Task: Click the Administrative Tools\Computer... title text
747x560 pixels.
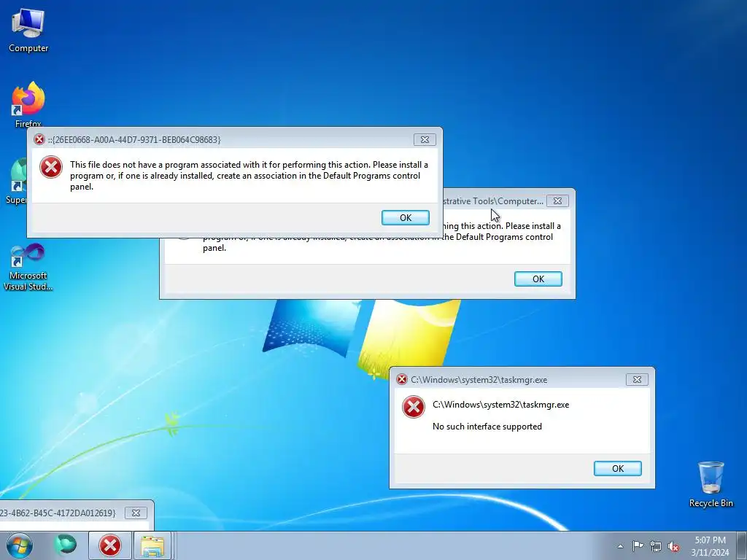Action: tap(492, 201)
